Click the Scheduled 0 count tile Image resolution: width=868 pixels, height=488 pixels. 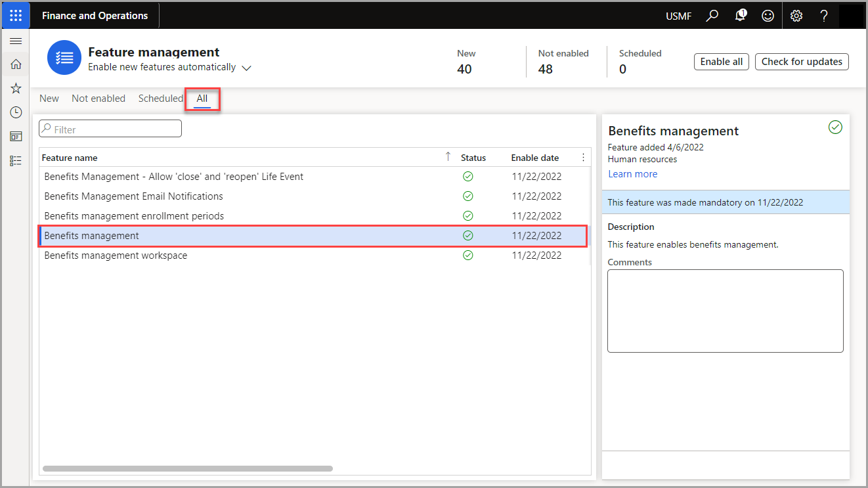point(640,62)
